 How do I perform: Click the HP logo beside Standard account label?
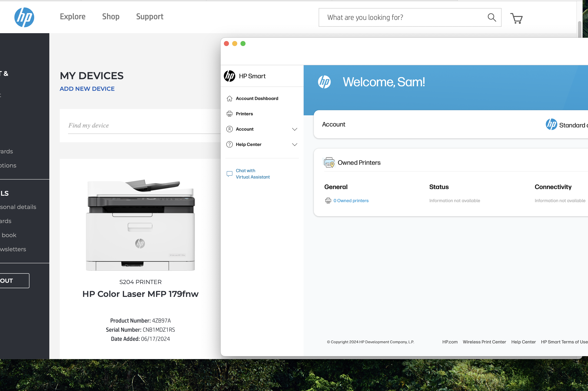point(551,124)
